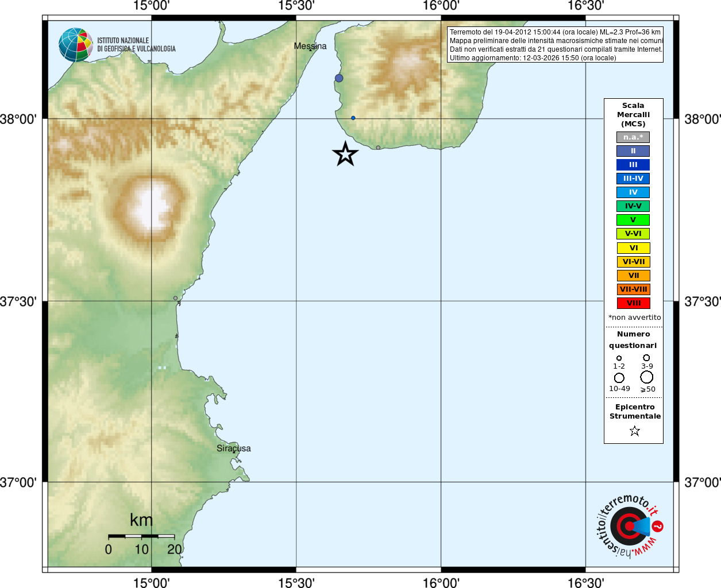This screenshot has height=588, width=721.
Task: Click the kilometer scale bar
Action: pos(141,536)
